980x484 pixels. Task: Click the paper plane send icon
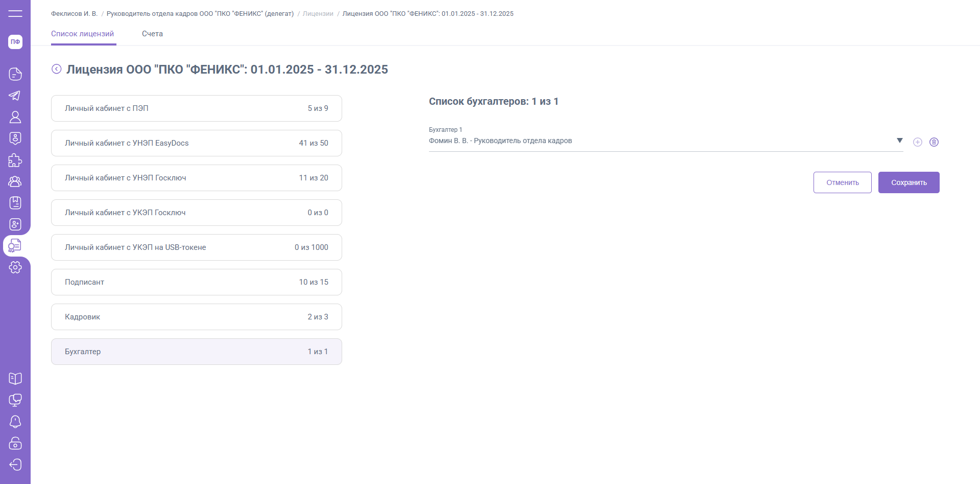click(15, 96)
